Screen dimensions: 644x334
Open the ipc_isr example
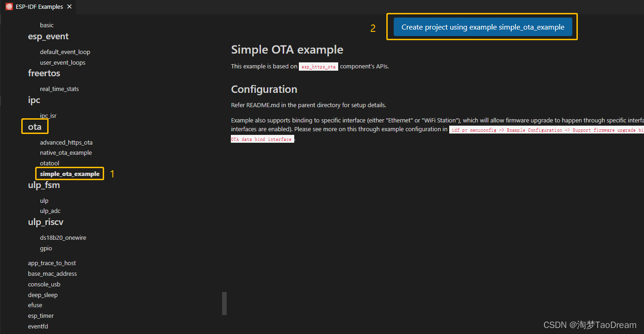tap(48, 116)
